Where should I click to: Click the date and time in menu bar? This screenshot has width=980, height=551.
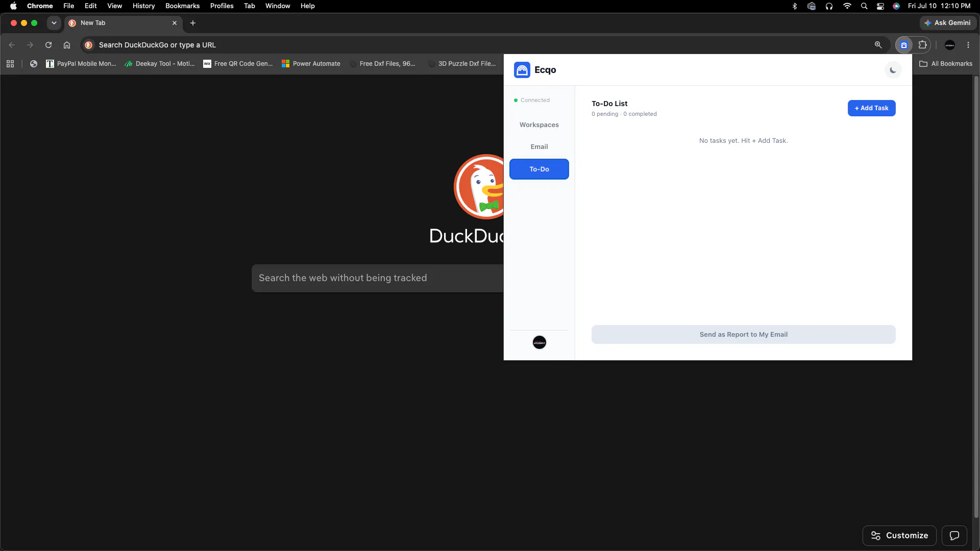pyautogui.click(x=939, y=6)
